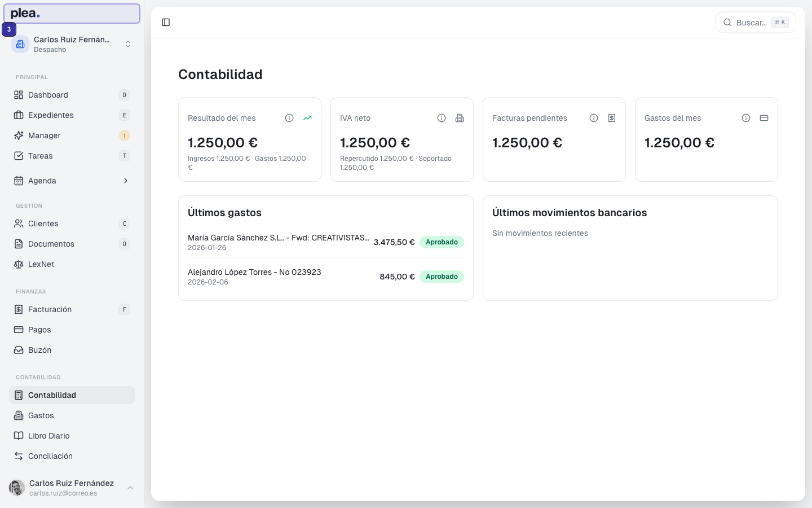Screen dimensions: 812x508
Task: Click the Documentos file icon
Action: click(19, 244)
